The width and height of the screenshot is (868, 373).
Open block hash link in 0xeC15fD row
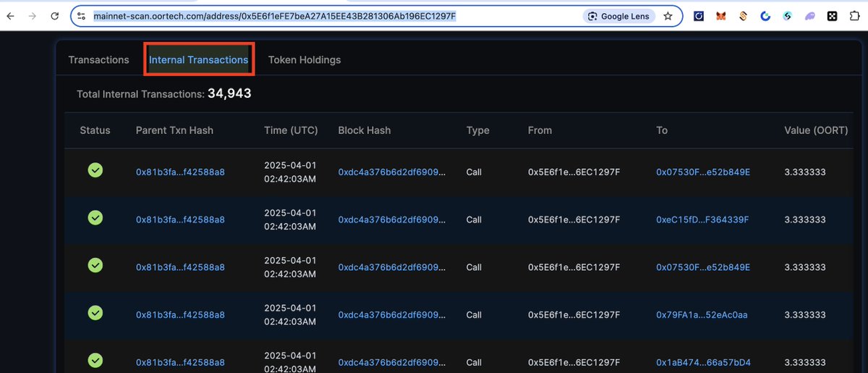[391, 219]
